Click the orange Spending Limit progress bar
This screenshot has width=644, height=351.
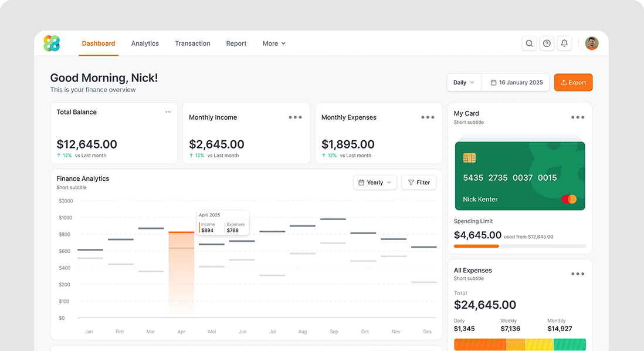tap(476, 246)
